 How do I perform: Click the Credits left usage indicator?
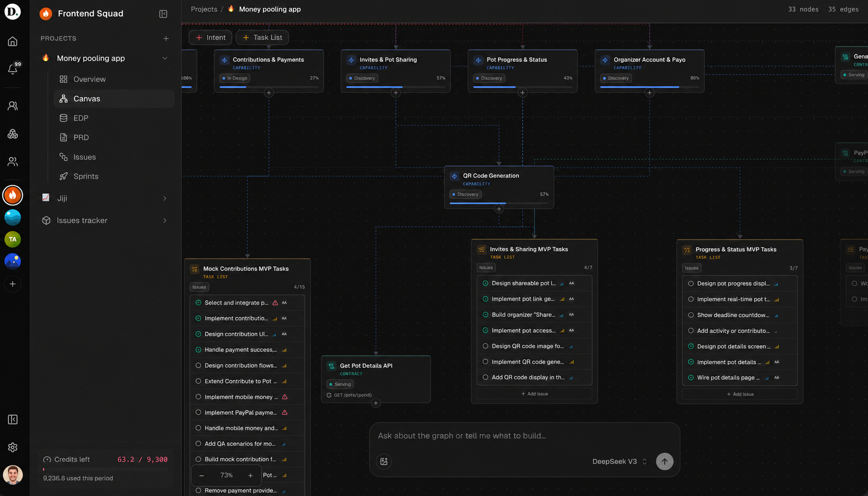pyautogui.click(x=105, y=468)
